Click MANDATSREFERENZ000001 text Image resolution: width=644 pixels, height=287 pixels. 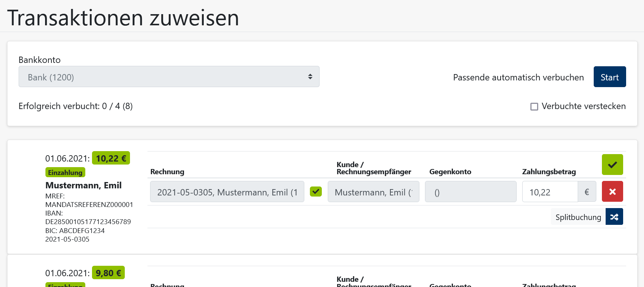pos(89,204)
